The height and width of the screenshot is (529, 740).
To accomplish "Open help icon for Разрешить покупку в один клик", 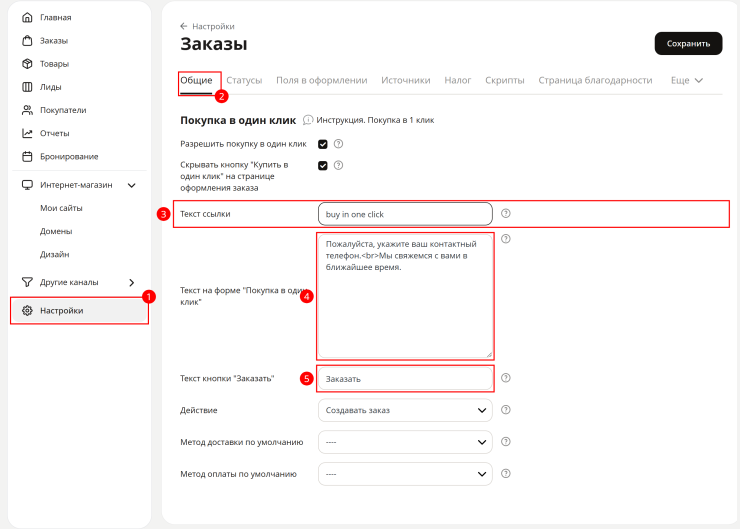I will coord(338,144).
